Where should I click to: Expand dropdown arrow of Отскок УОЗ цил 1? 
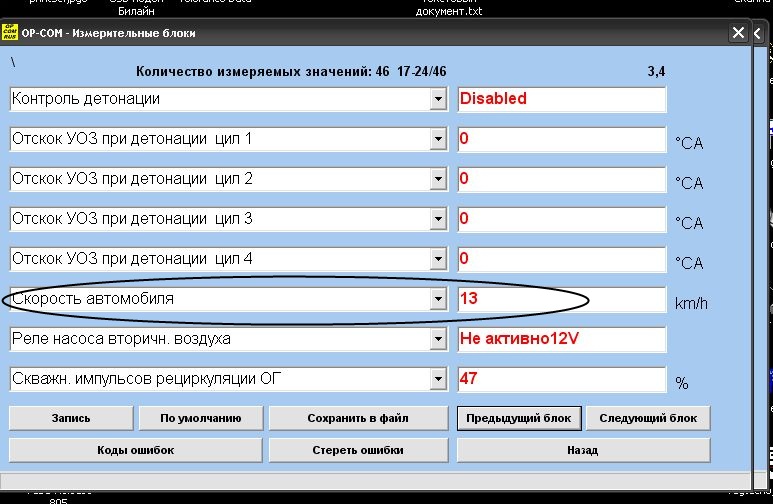[438, 139]
